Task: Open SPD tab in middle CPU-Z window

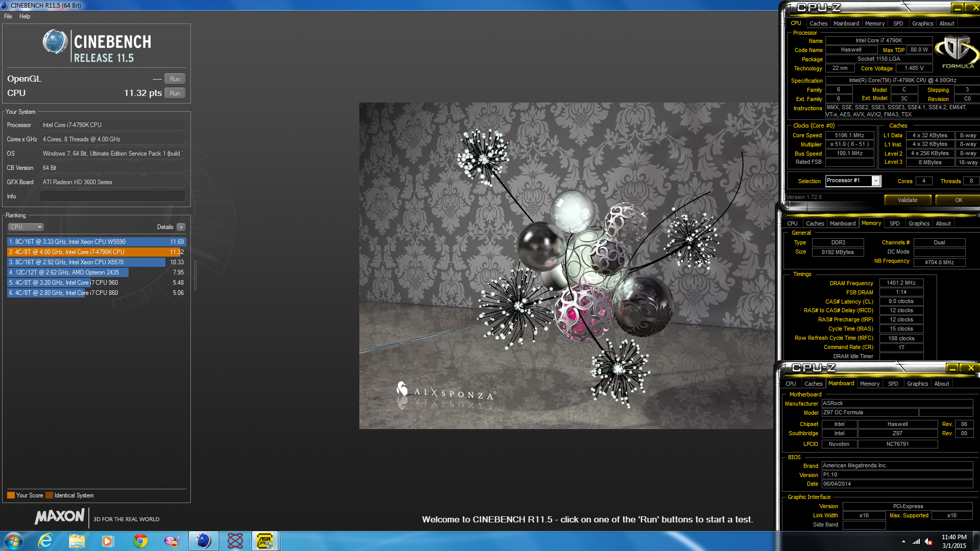Action: [x=894, y=223]
